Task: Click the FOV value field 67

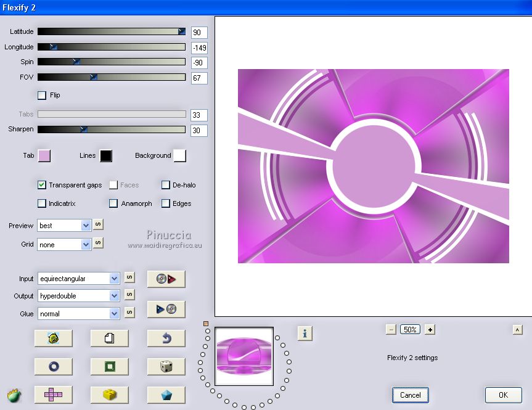Action: pyautogui.click(x=199, y=78)
